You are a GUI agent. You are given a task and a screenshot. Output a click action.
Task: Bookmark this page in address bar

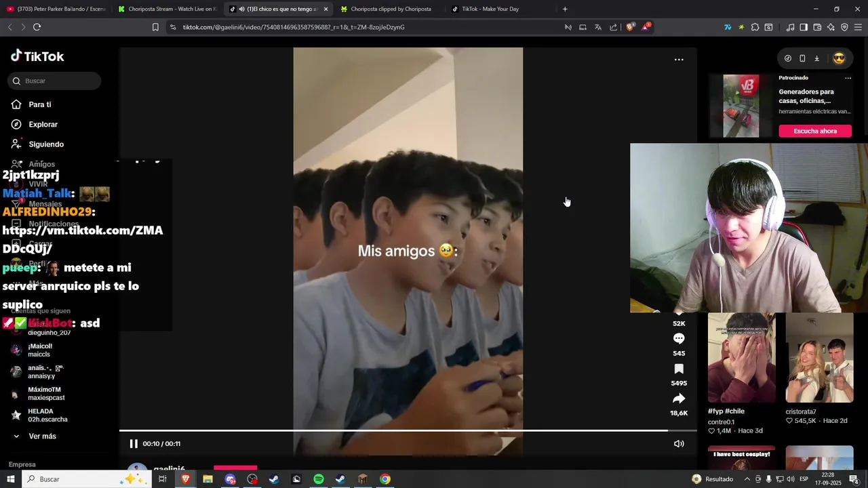155,27
